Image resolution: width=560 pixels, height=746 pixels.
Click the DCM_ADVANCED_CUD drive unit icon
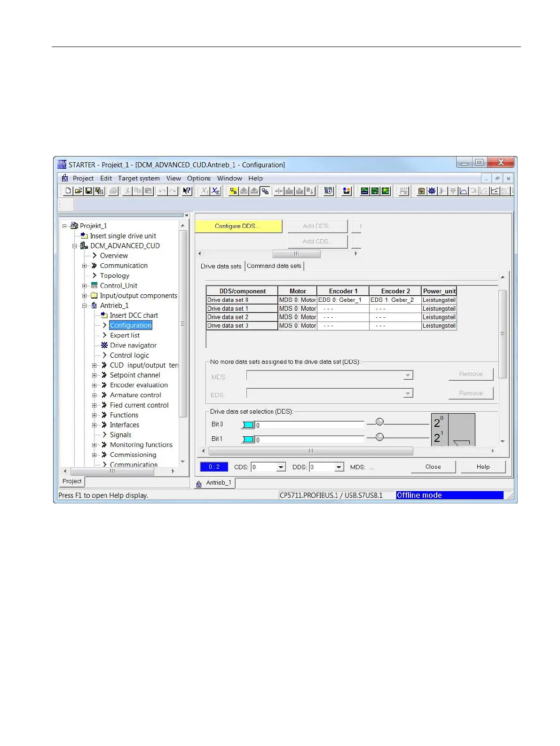point(84,246)
